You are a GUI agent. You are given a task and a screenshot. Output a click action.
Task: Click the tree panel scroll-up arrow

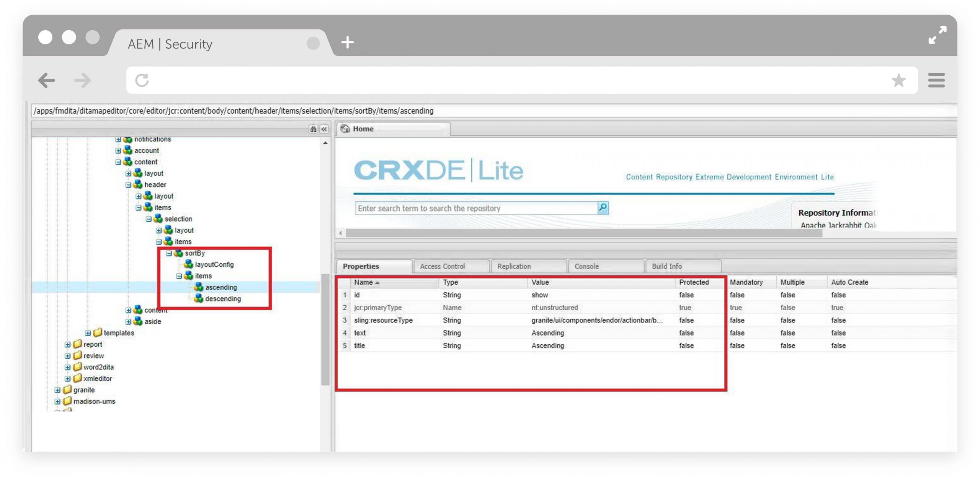tap(325, 143)
